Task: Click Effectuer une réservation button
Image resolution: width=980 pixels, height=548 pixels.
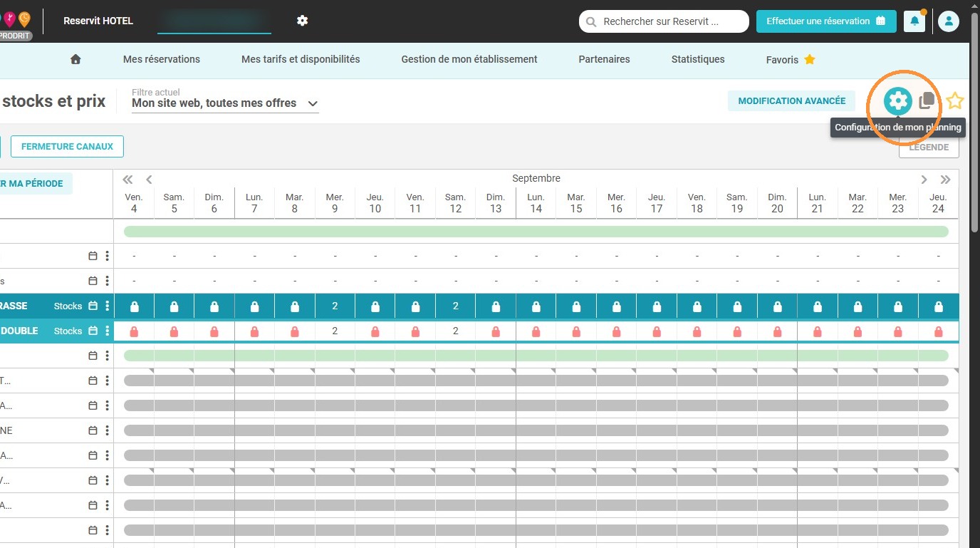Action: click(826, 21)
